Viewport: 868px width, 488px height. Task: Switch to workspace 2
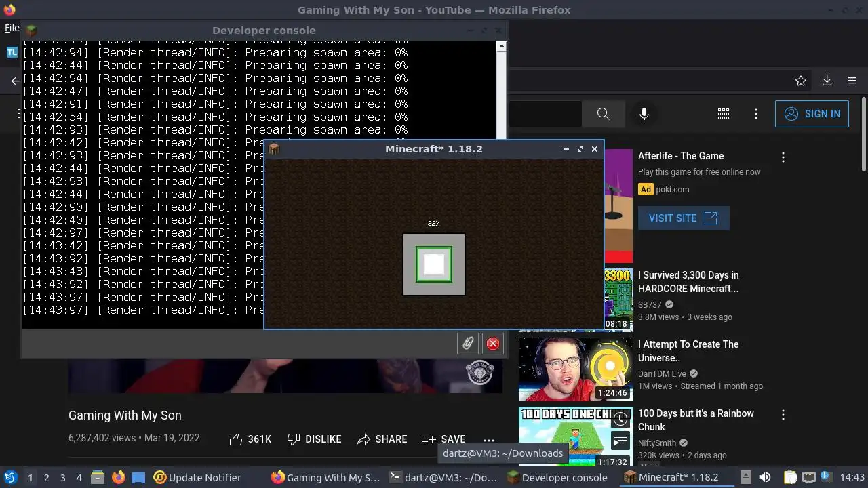click(46, 477)
